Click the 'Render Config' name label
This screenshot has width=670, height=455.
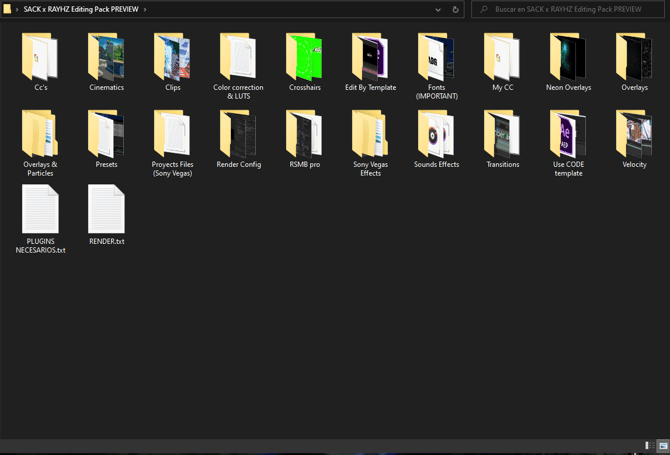coord(238,164)
